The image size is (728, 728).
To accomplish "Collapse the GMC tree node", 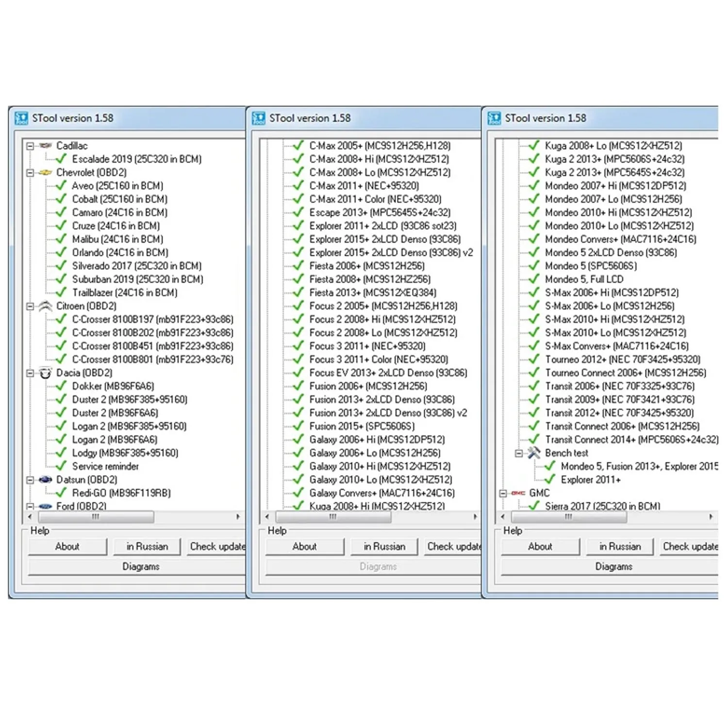I will (503, 493).
